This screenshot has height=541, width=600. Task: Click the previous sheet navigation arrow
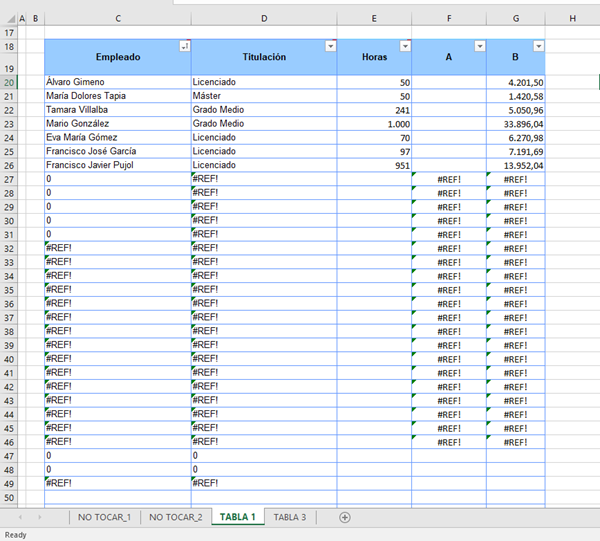tap(19, 517)
